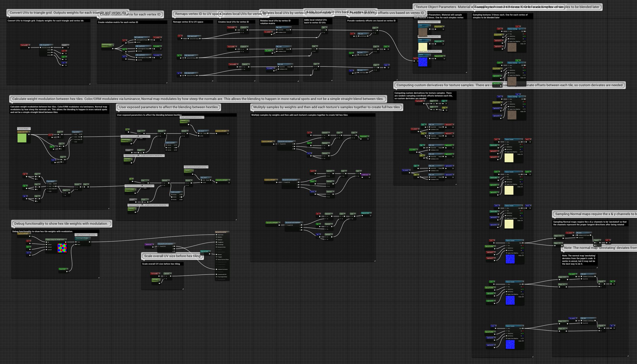Screen dimensions: 637x364
Task: Click the Ambient Occlusion pin on result node
Action: 216,269
